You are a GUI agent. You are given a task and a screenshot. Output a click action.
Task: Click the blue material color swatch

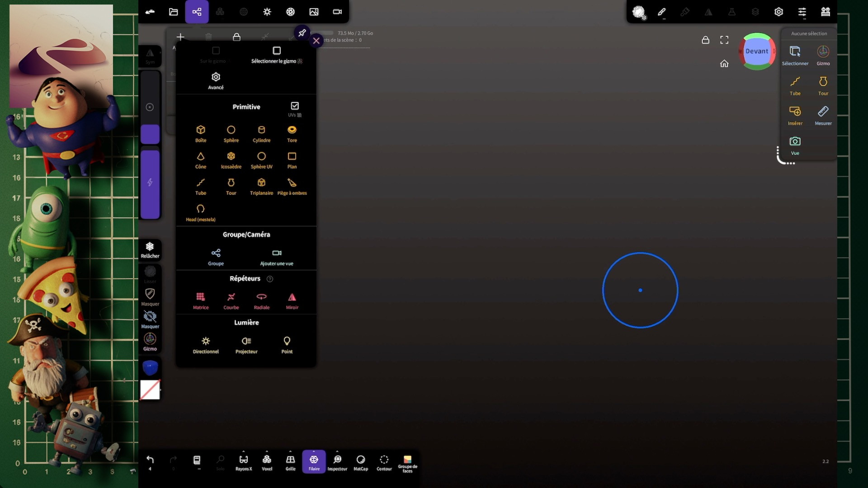click(x=150, y=367)
